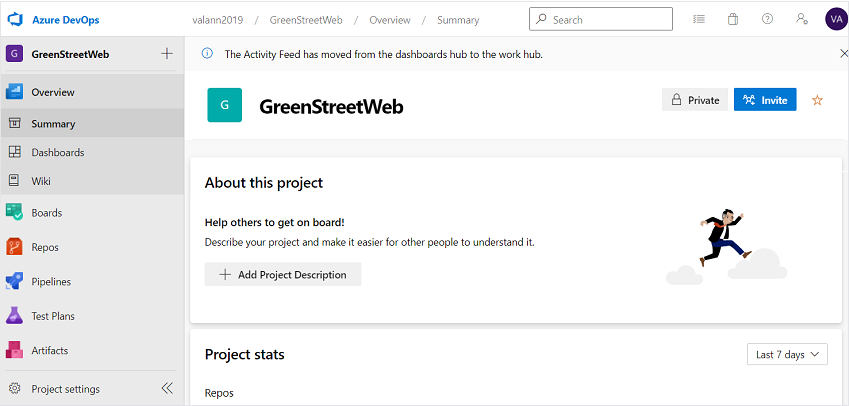Click into the Search field
849x406 pixels.
601,19
